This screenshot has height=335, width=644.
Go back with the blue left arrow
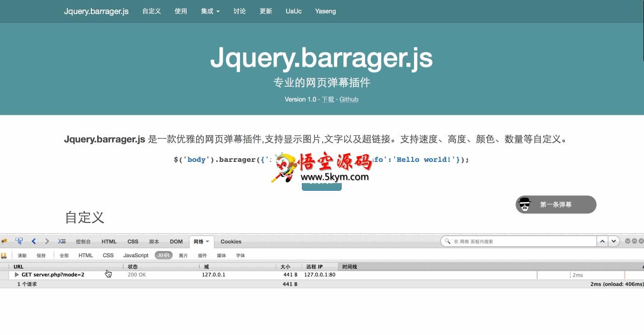33,241
